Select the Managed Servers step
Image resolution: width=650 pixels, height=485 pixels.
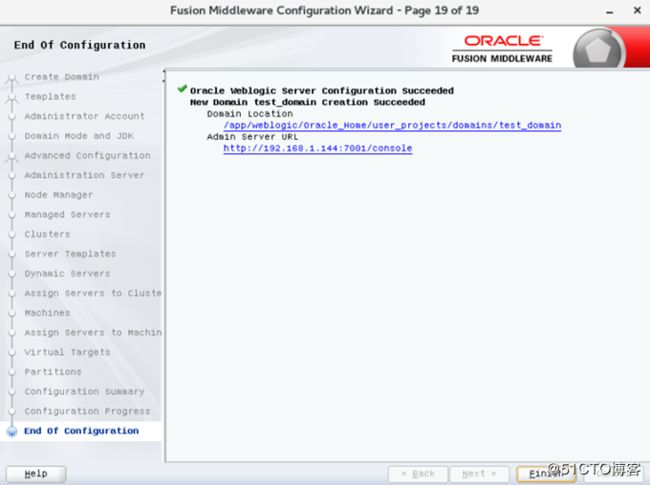67,215
